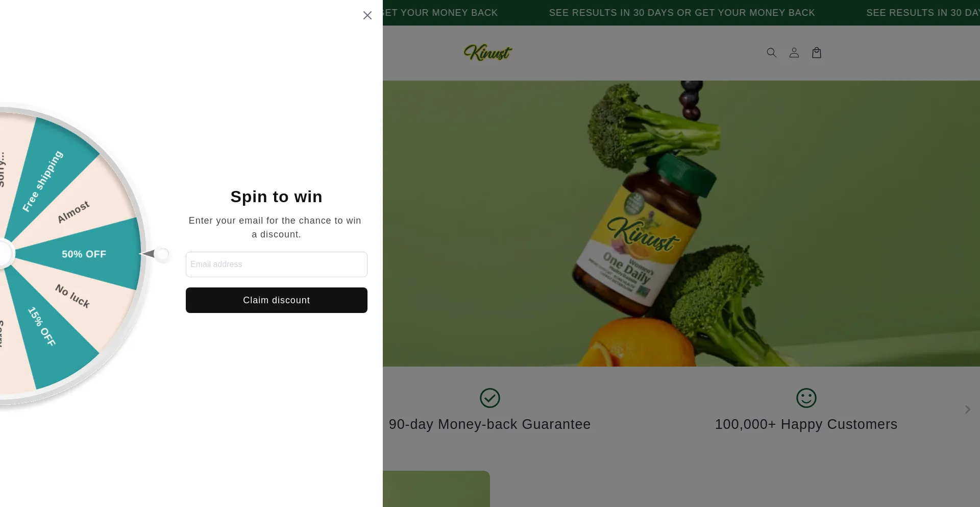Open the account user icon
Image resolution: width=980 pixels, height=507 pixels.
pos(794,53)
